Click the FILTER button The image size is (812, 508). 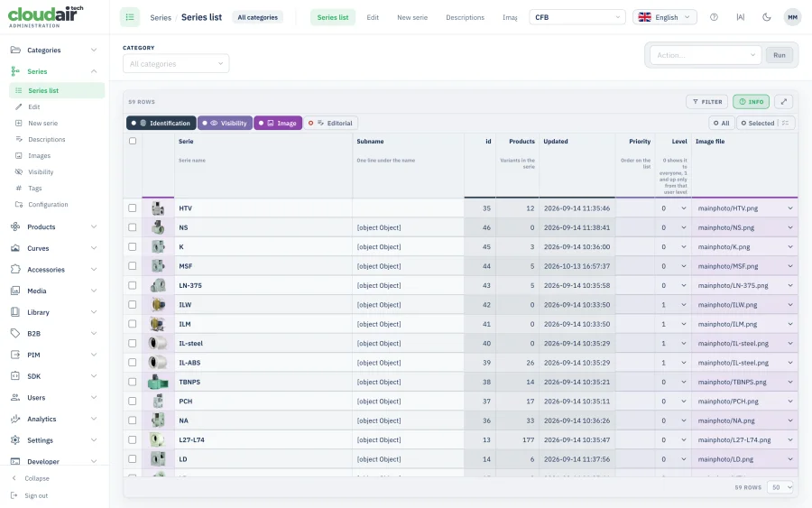coord(706,101)
